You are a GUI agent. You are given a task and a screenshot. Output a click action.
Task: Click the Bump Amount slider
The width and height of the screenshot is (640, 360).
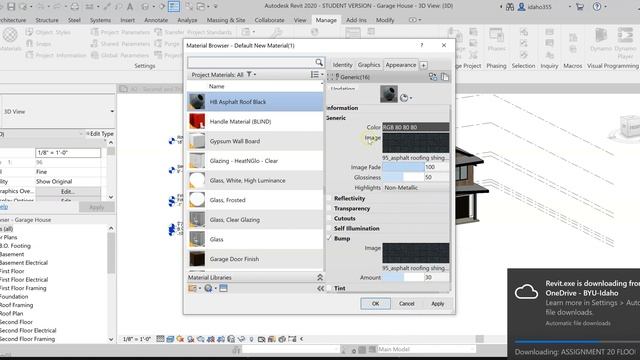[x=403, y=278]
